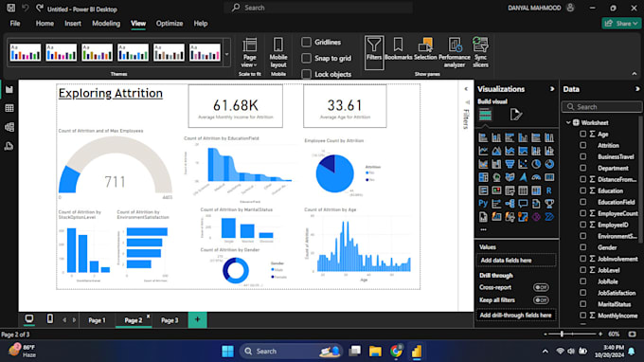644x362 pixels.
Task: Toggle the Keep all filters switch
Action: click(x=541, y=300)
